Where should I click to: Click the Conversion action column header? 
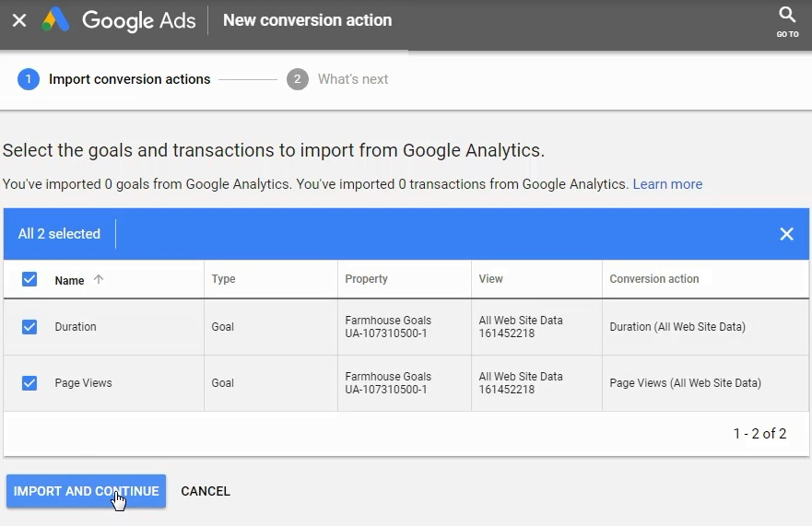[654, 279]
